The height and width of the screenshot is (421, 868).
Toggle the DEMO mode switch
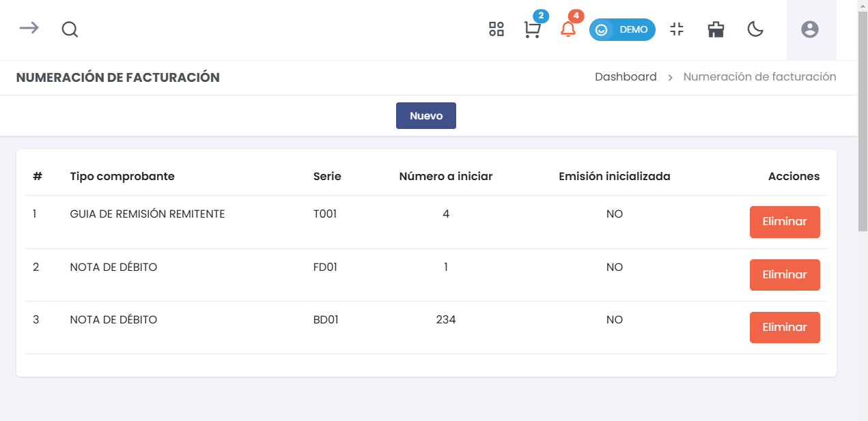[x=622, y=30]
